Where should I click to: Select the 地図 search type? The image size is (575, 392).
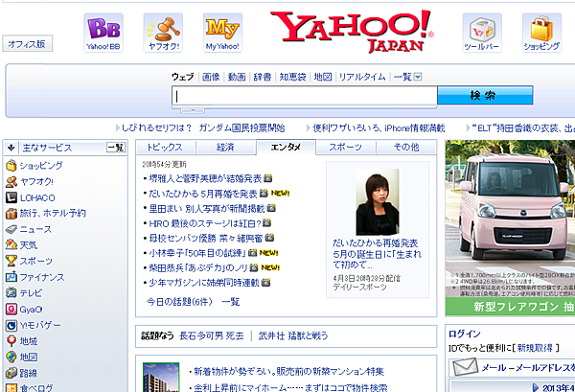[323, 77]
